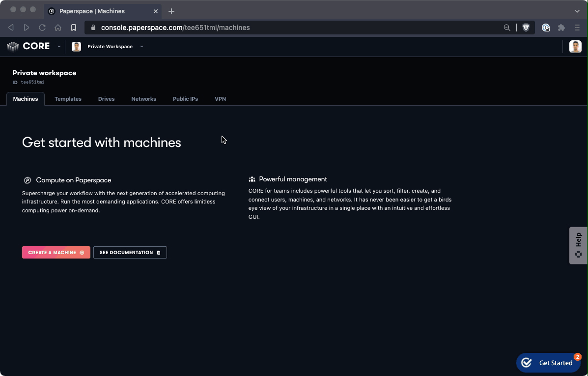
Task: Click the Powerful management heading
Action: click(x=293, y=179)
